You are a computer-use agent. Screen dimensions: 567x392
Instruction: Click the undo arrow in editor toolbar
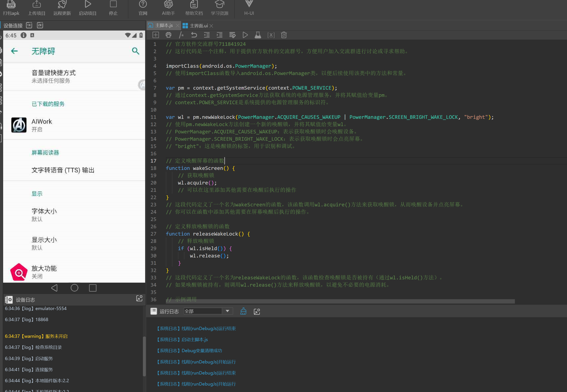click(194, 35)
